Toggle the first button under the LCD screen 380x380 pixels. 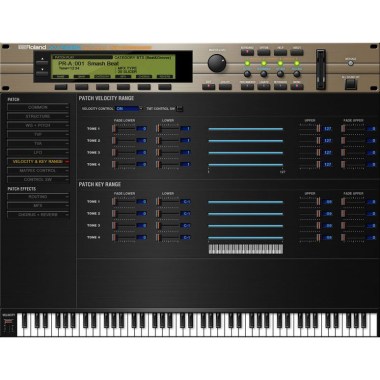point(61,87)
